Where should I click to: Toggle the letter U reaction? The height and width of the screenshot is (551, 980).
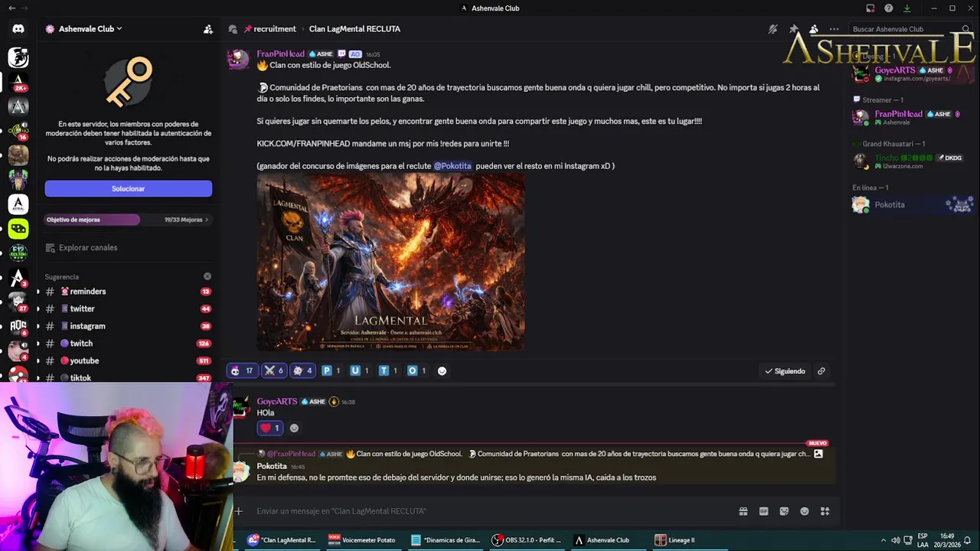click(x=360, y=370)
